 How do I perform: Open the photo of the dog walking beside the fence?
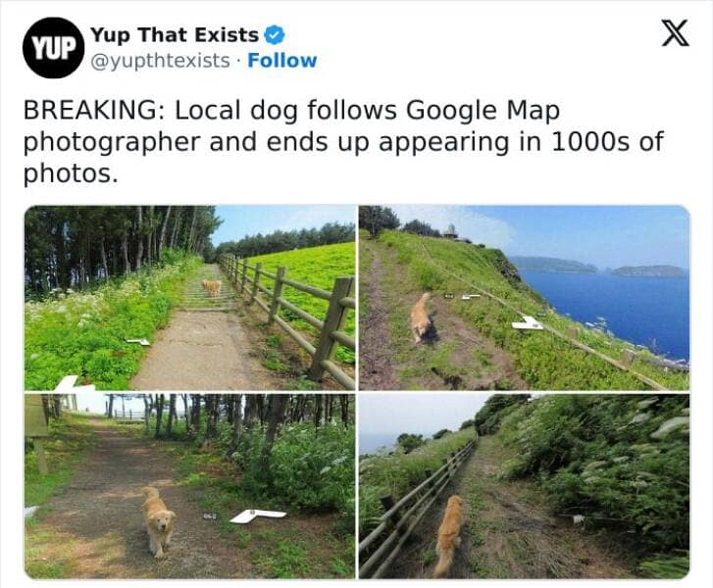pyautogui.click(x=524, y=486)
